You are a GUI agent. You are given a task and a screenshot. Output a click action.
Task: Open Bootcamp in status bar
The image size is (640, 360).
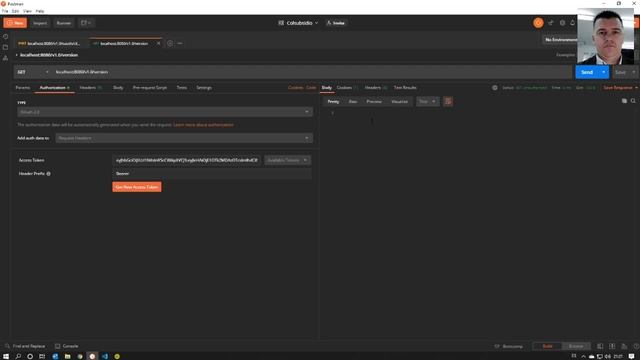[509, 346]
